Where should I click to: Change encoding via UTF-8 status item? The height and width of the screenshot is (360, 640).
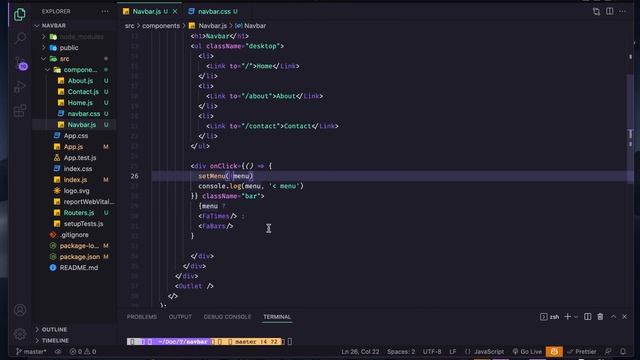pos(432,351)
